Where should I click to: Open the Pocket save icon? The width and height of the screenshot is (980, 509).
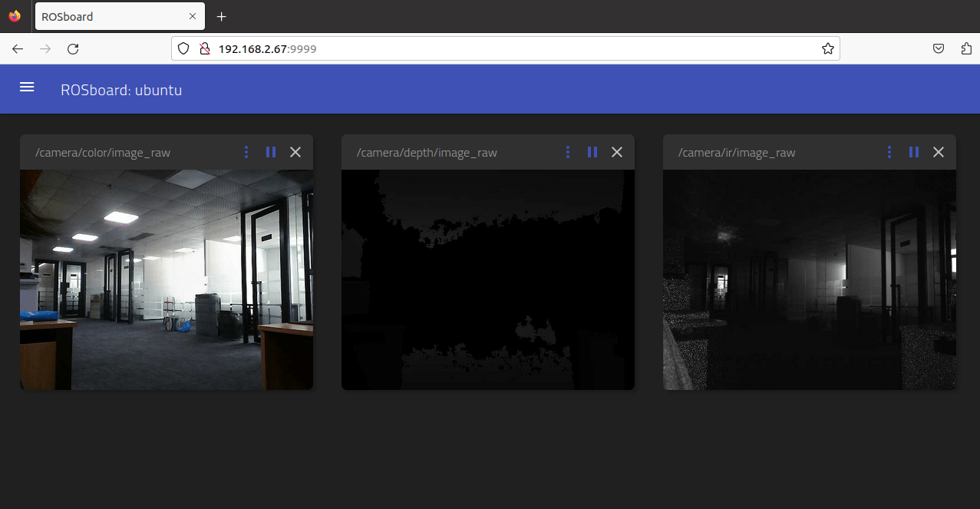tap(939, 48)
